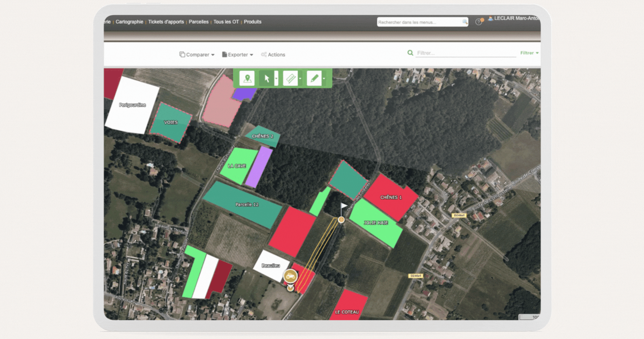The width and height of the screenshot is (644, 339).
Task: Open the Exporter dropdown menu
Action: 238,55
